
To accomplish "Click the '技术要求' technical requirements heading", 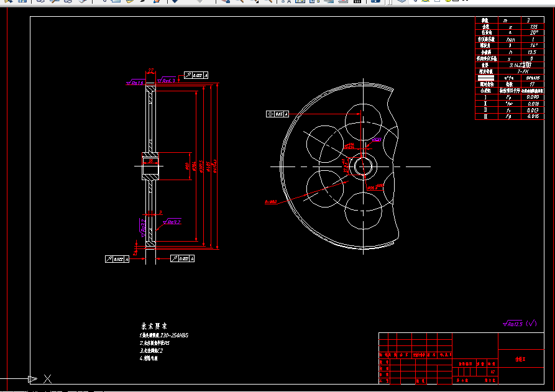I will coord(154,326).
